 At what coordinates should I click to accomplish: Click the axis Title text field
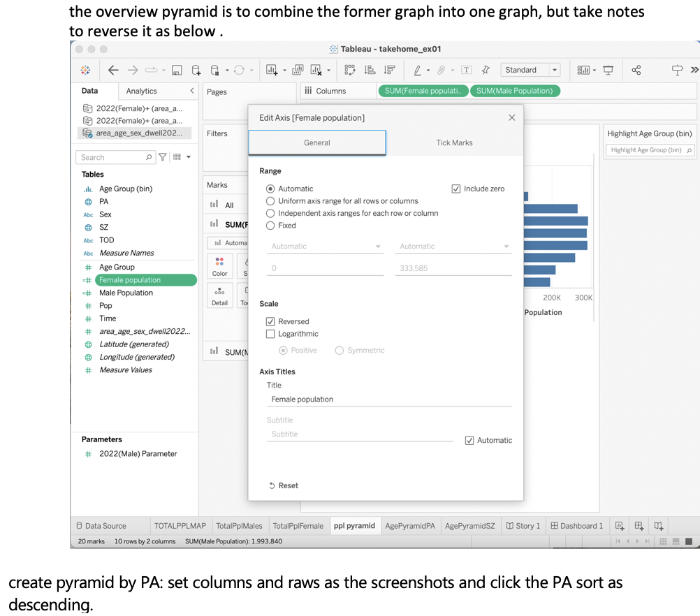390,399
